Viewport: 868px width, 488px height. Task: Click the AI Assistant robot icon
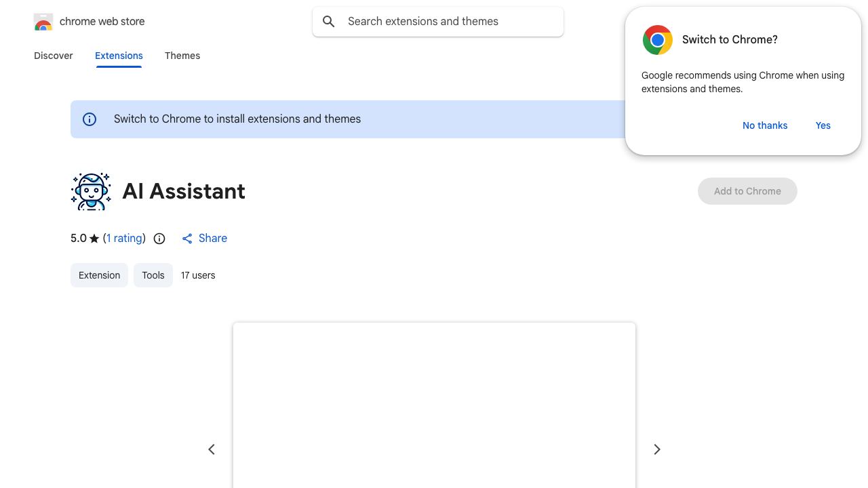(91, 191)
